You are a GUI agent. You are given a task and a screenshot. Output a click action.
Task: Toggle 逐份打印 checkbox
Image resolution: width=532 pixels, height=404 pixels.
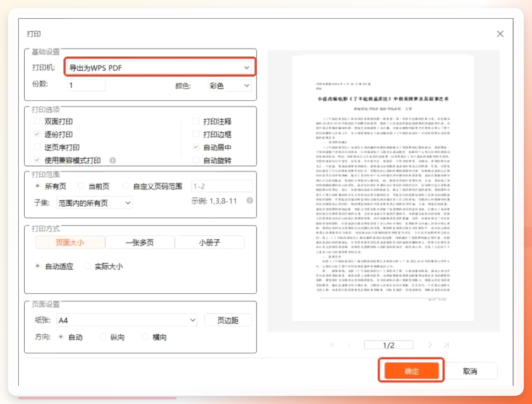click(x=37, y=134)
